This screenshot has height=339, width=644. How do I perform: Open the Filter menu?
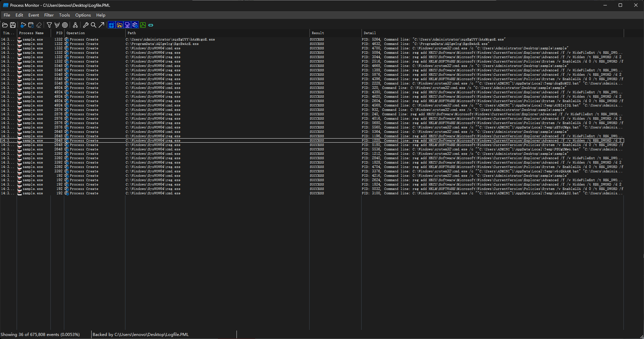pos(49,15)
